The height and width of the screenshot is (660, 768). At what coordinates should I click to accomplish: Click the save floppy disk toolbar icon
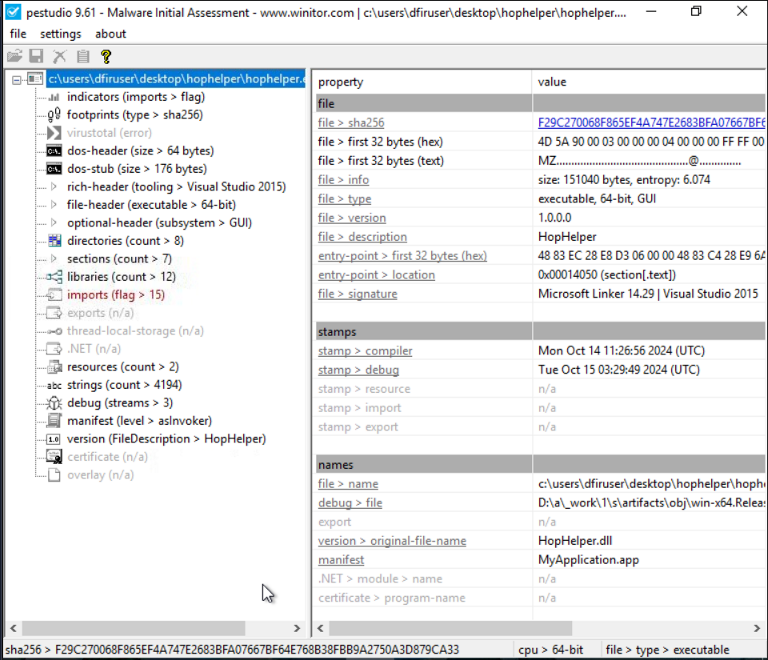pyautogui.click(x=36, y=56)
